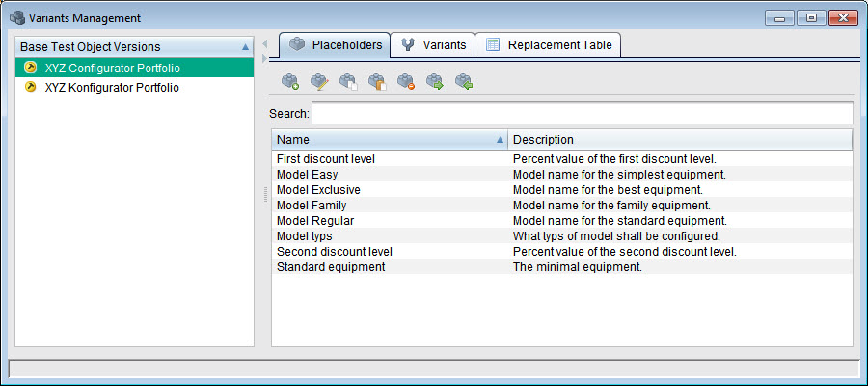The height and width of the screenshot is (386, 868).
Task: Select the Model typs row
Action: click(x=562, y=235)
